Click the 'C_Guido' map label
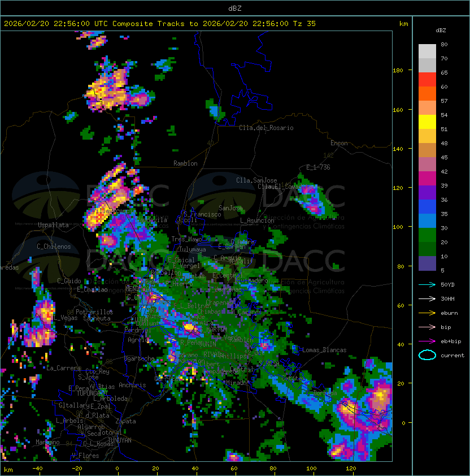The width and height of the screenshot is (470, 476). pos(69,281)
